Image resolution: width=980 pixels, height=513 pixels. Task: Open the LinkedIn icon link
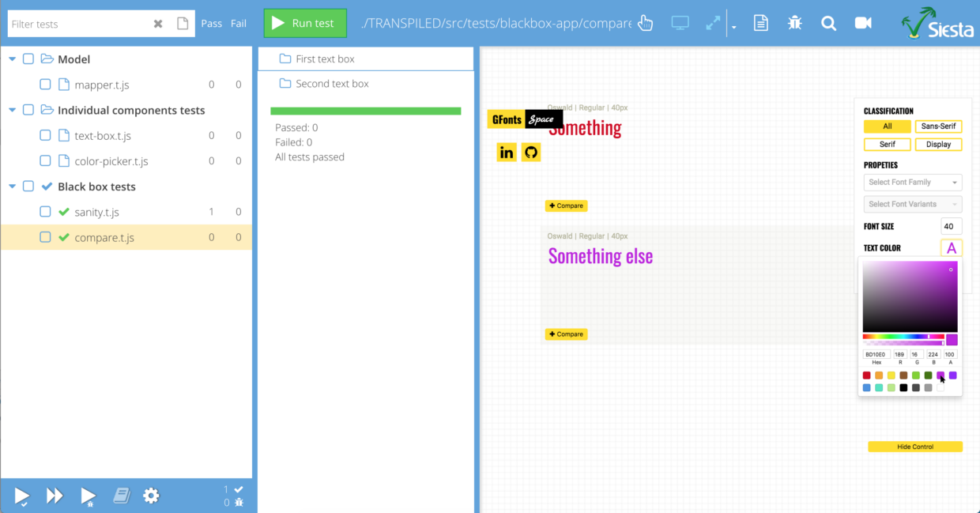[x=507, y=152]
